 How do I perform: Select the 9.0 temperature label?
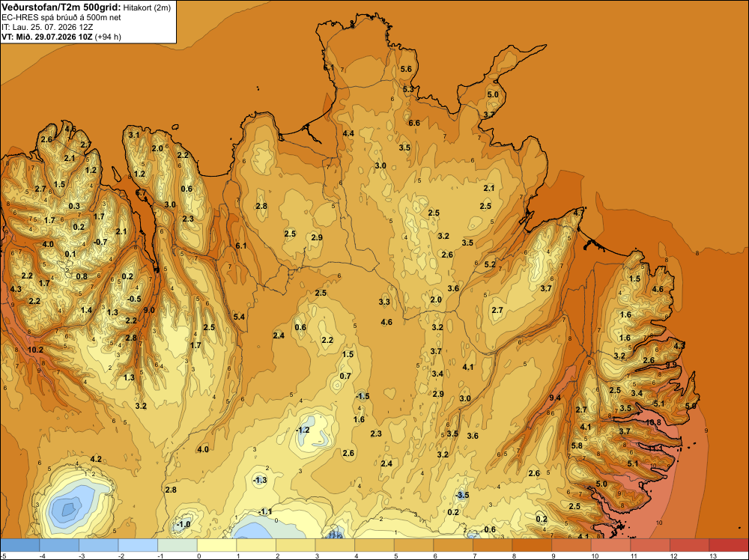pos(149,310)
